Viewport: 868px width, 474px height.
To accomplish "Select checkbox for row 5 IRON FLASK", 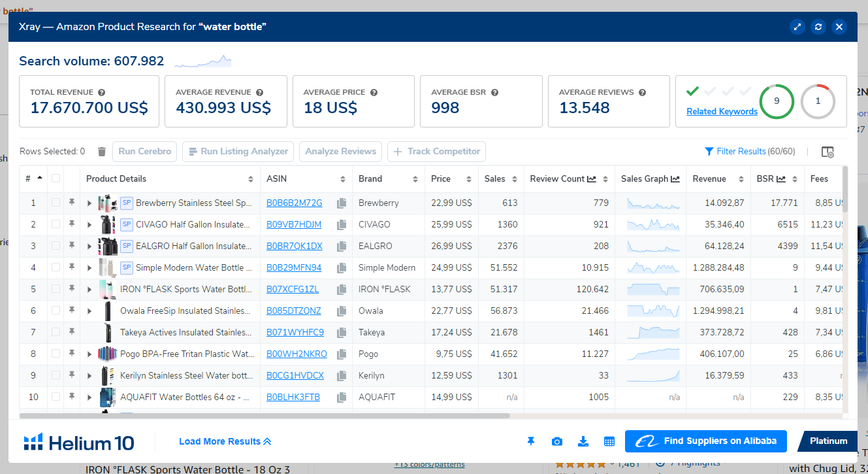I will (56, 289).
